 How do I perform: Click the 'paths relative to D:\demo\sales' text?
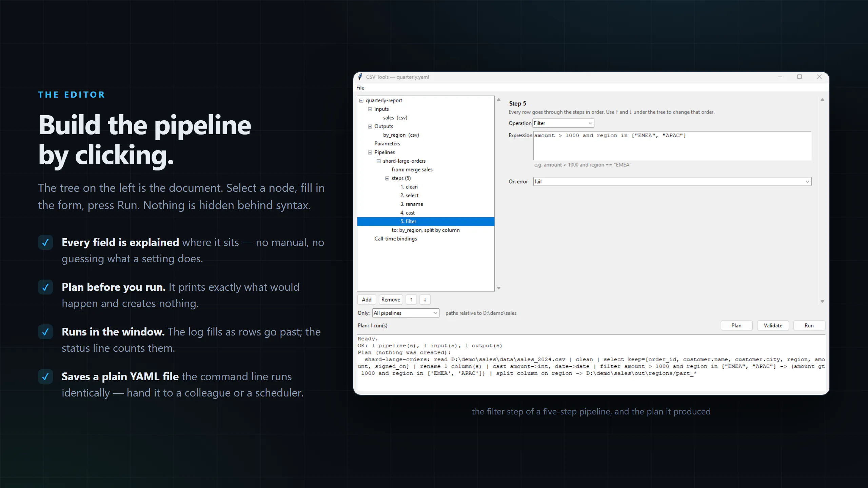click(481, 313)
